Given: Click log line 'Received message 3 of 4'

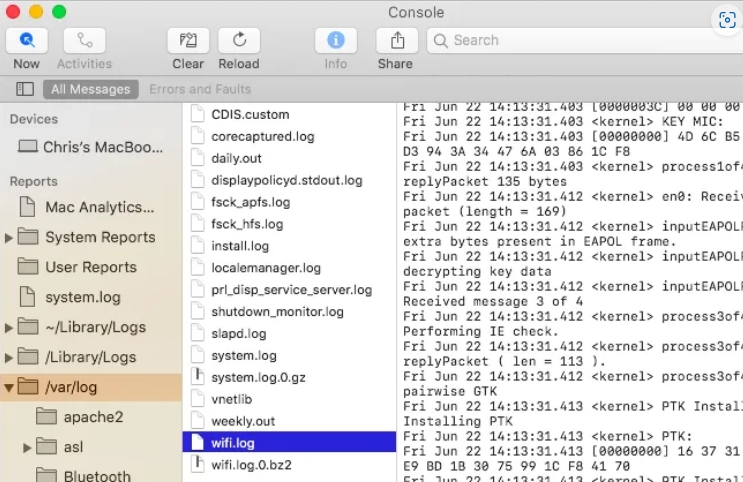Looking at the screenshot, I should pos(493,301).
